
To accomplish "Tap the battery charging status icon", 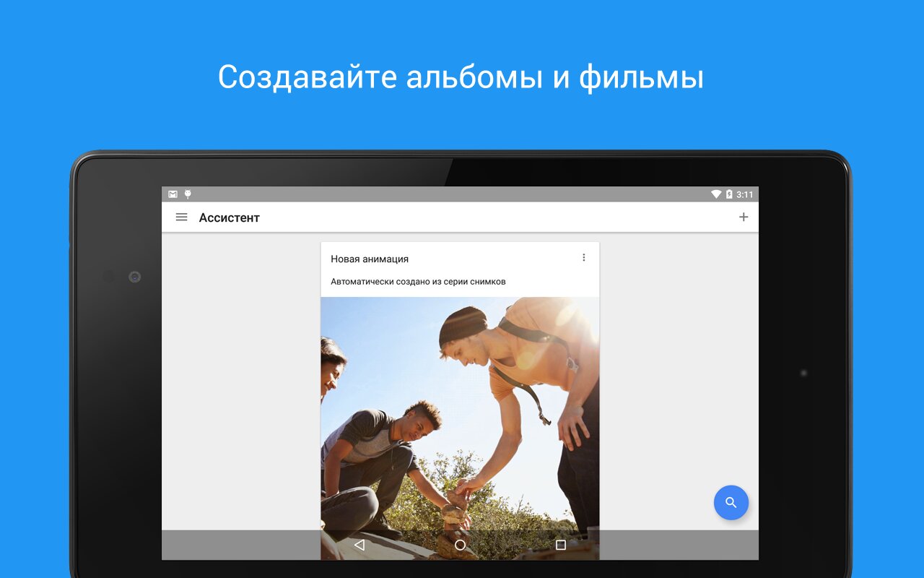I will [x=729, y=194].
